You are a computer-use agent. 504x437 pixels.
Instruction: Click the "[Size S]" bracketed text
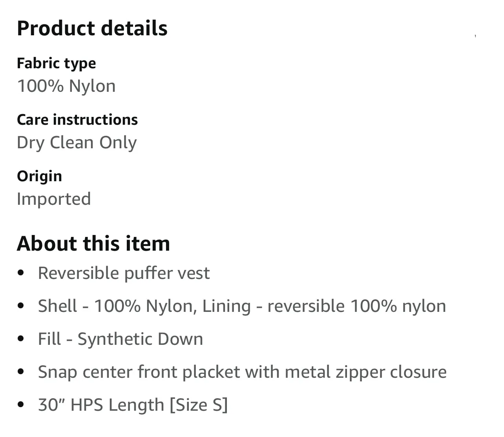(x=199, y=405)
